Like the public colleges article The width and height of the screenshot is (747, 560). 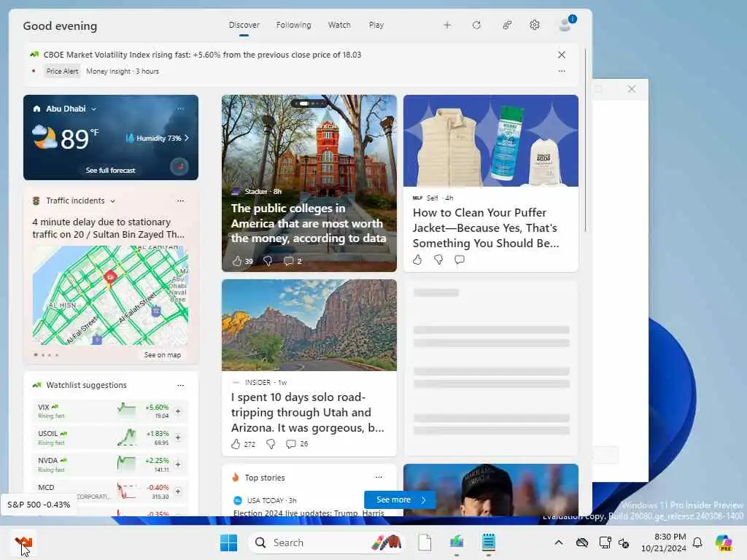[237, 261]
